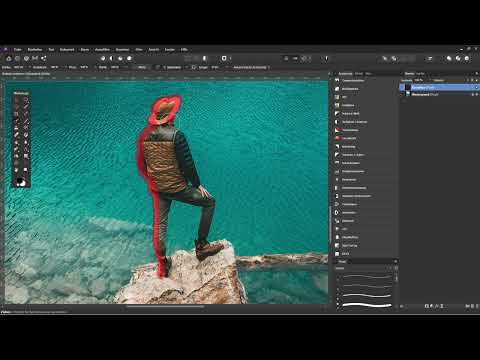
Task: Switch to the Tone Mapping Persona icon
Action: click(x=35, y=58)
